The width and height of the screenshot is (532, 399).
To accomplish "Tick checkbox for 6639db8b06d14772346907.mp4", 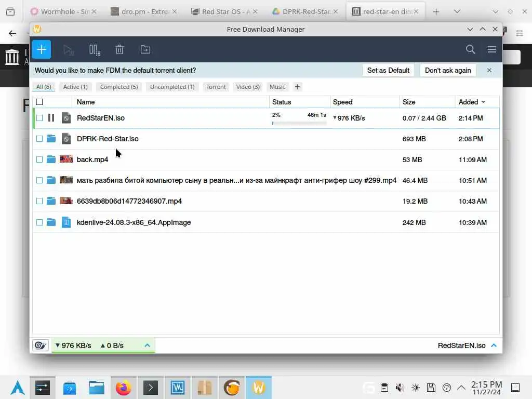I will 39,201.
